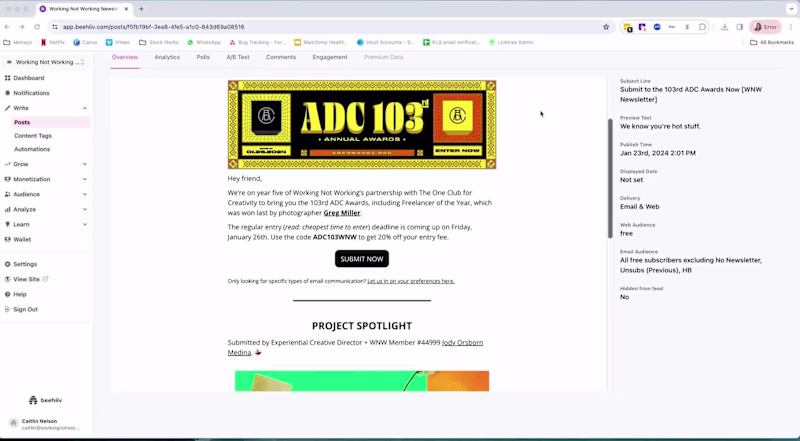Click Let us in on your preferences link
Screen dimensions: 800x441
coord(411,281)
